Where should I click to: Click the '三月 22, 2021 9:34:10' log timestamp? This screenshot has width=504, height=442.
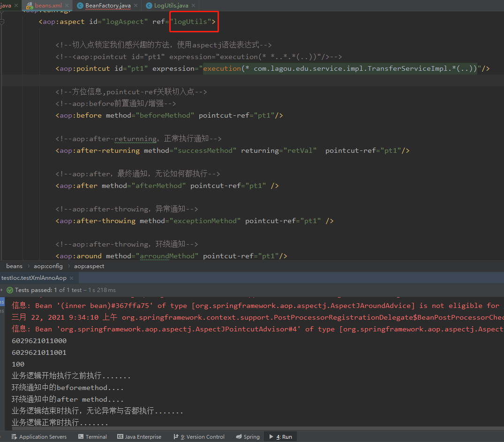click(55, 317)
